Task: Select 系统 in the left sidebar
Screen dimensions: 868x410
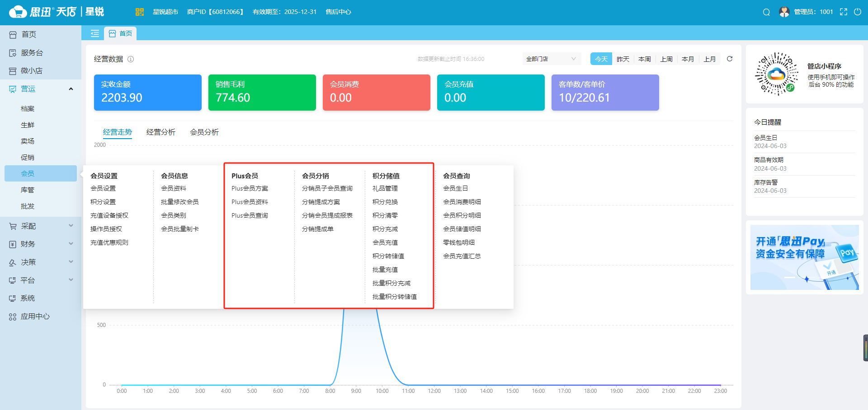Action: (28, 298)
